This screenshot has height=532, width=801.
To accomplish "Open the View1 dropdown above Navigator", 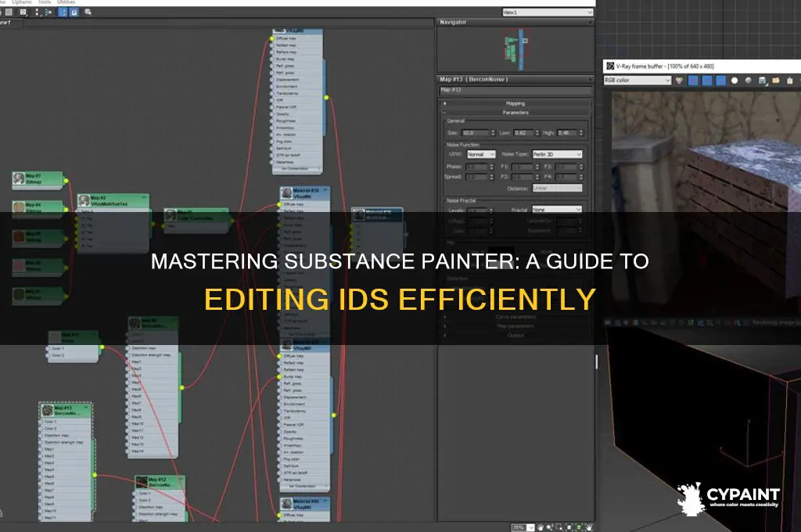I will tap(547, 13).
